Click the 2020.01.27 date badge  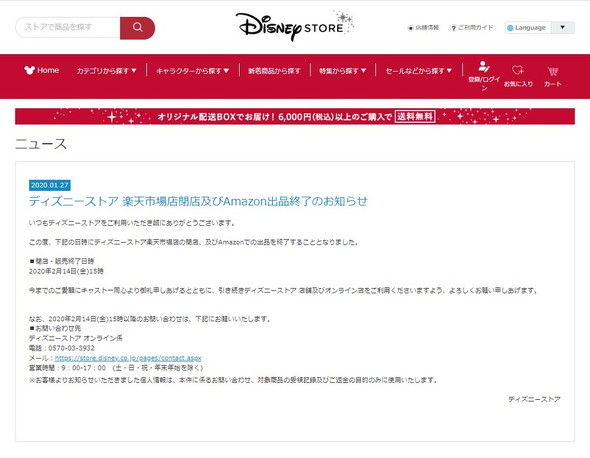[50, 185]
